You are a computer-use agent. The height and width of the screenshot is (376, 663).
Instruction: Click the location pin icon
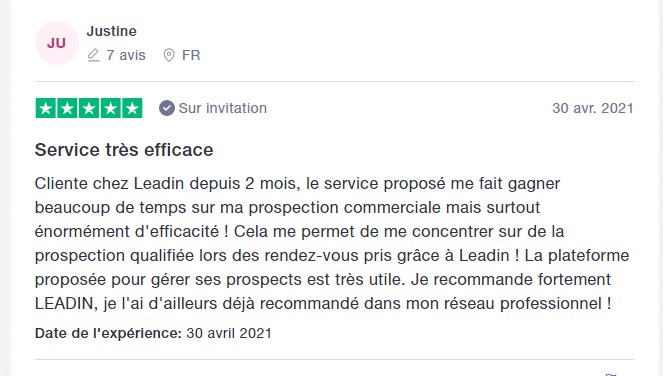(169, 55)
